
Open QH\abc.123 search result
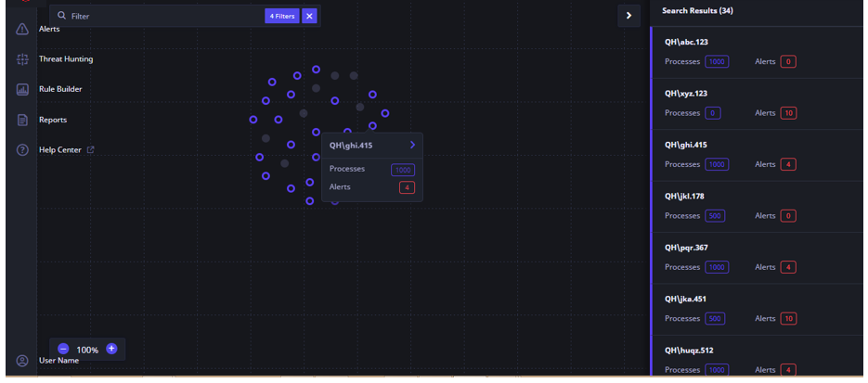(759, 53)
